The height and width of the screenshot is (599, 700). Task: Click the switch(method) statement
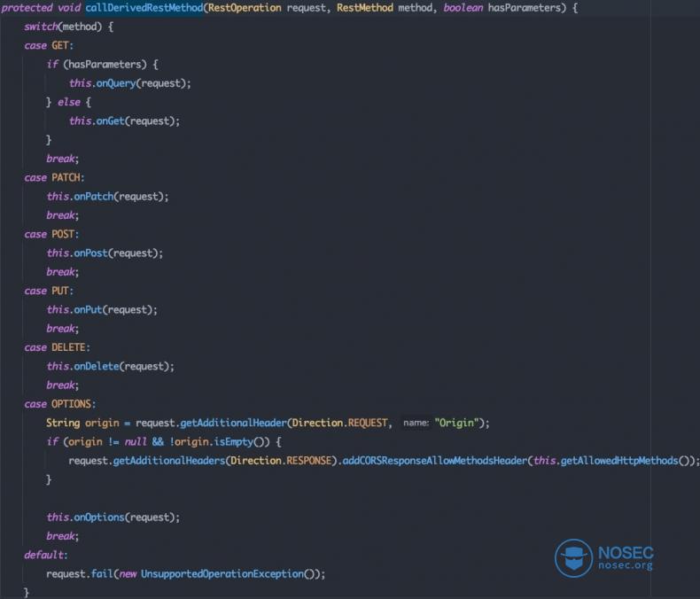(69, 27)
